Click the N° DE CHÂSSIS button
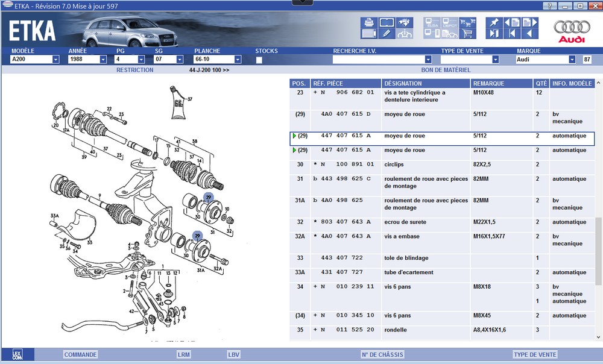Viewport: 603px width, 364px height. 383,354
